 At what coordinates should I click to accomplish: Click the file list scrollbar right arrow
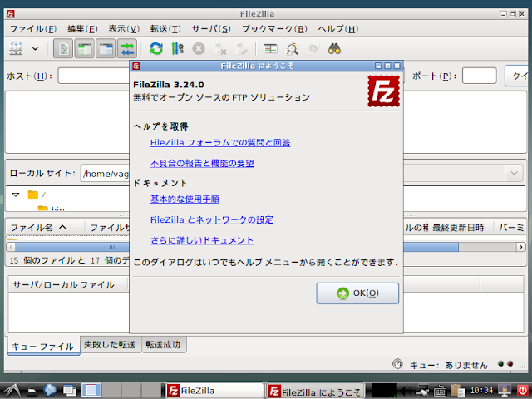521,247
